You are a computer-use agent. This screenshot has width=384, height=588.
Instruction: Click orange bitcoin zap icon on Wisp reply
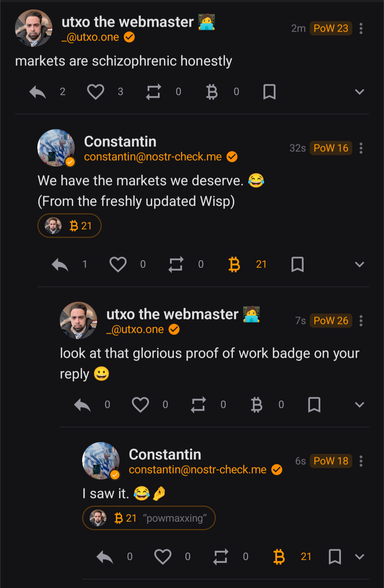click(234, 264)
